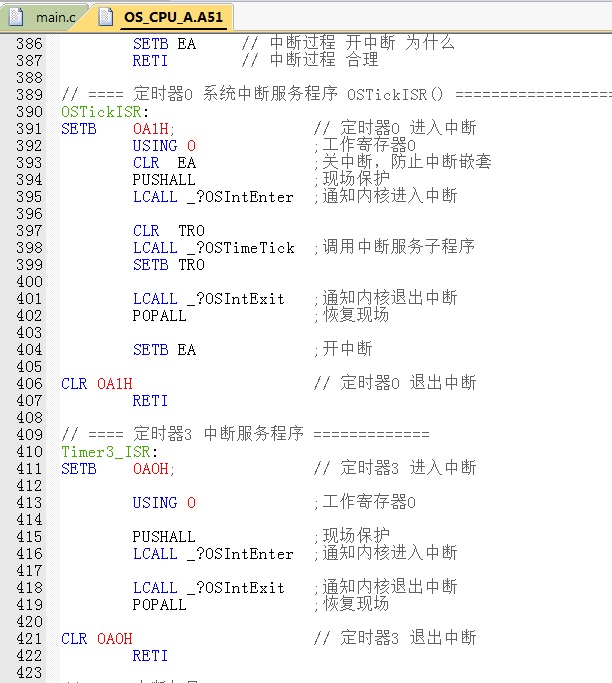Screen dimensions: 612x683
Task: Click SETB EA on line 404
Action: (164, 349)
